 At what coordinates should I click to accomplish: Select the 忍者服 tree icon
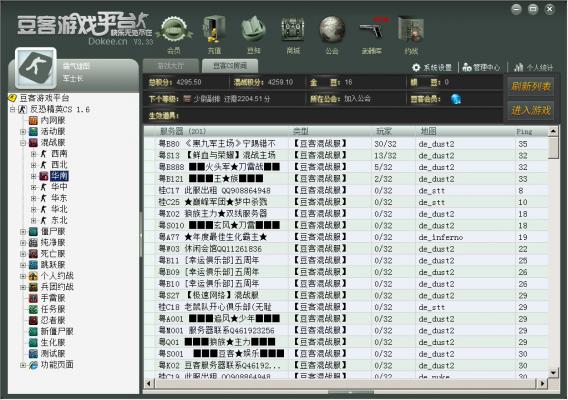point(33,321)
